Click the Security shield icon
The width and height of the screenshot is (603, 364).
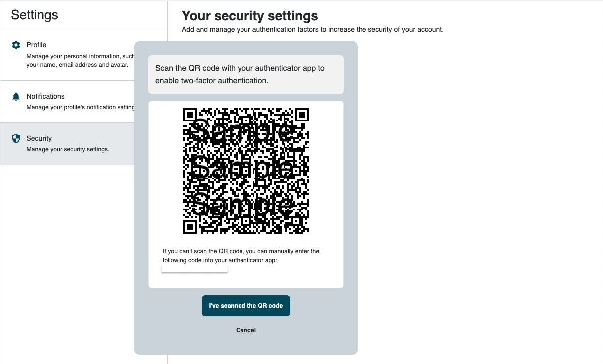click(16, 139)
